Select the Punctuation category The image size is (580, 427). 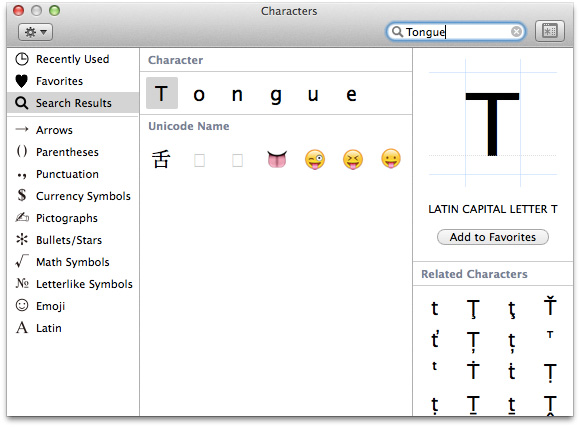(x=72, y=174)
